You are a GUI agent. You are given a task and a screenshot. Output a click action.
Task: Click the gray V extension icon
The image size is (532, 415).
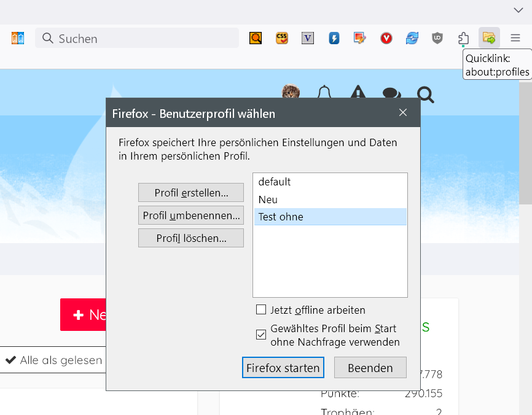[308, 38]
